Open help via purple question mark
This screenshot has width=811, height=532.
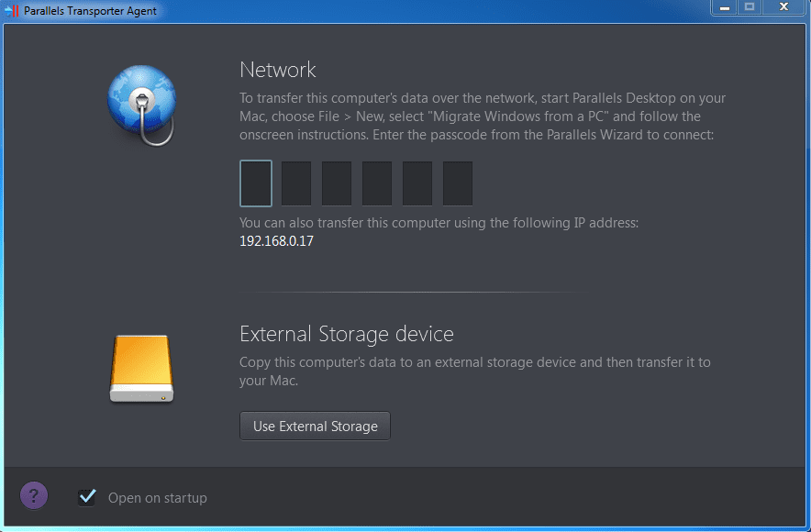click(34, 496)
